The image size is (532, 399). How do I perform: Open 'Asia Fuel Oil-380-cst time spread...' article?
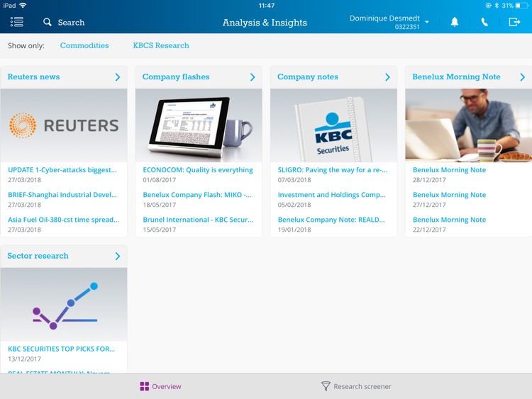pos(63,219)
